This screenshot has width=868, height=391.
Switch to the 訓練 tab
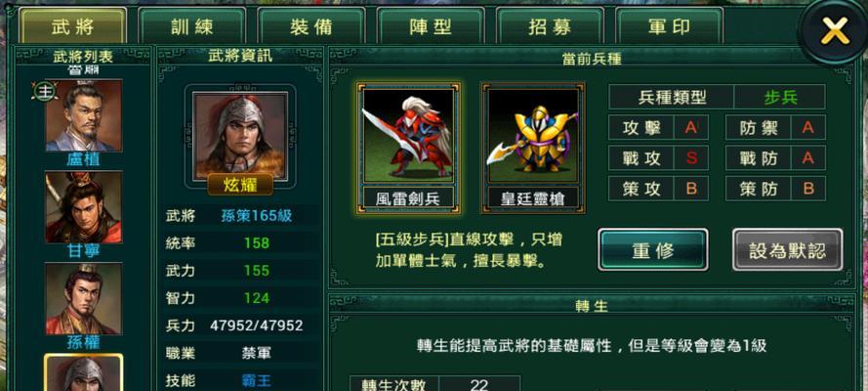[x=192, y=25]
